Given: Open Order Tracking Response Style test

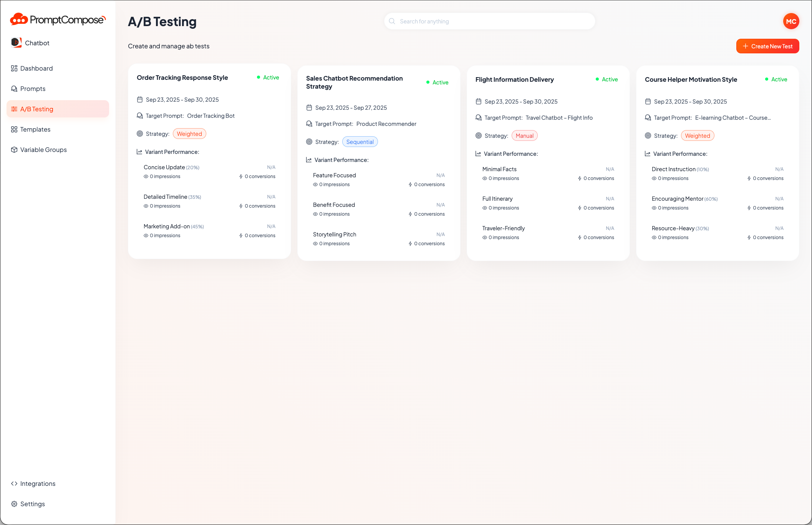Looking at the screenshot, I should tap(182, 78).
